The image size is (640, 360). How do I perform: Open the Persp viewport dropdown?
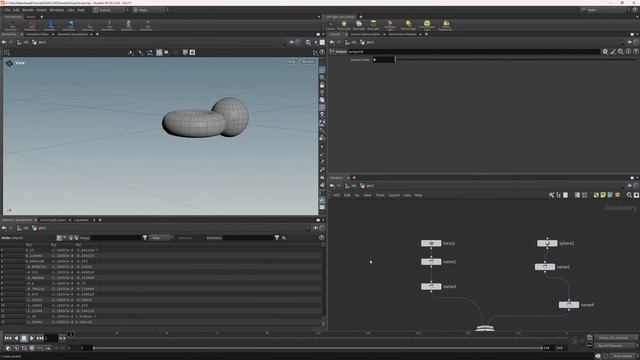291,62
